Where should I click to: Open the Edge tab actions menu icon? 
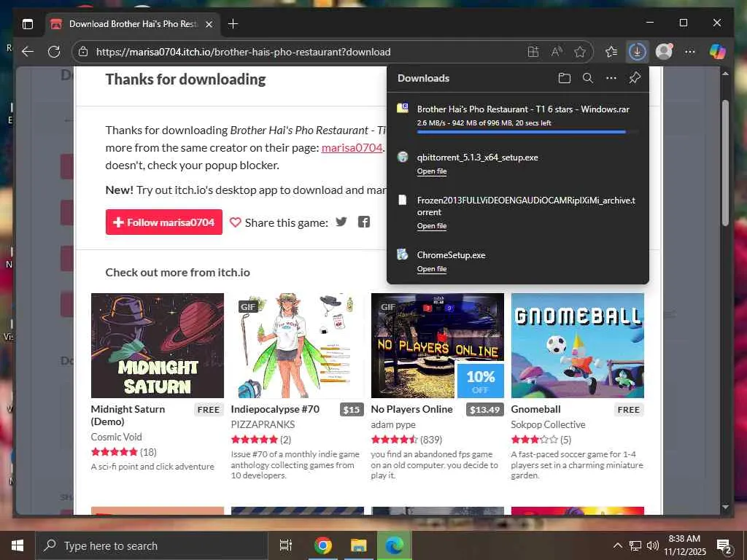pos(28,24)
